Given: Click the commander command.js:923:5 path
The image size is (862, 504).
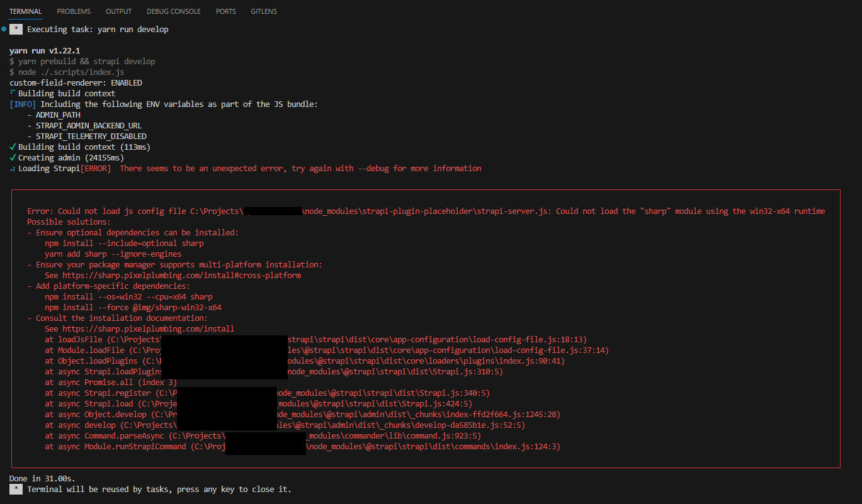Looking at the screenshot, I should point(394,435).
